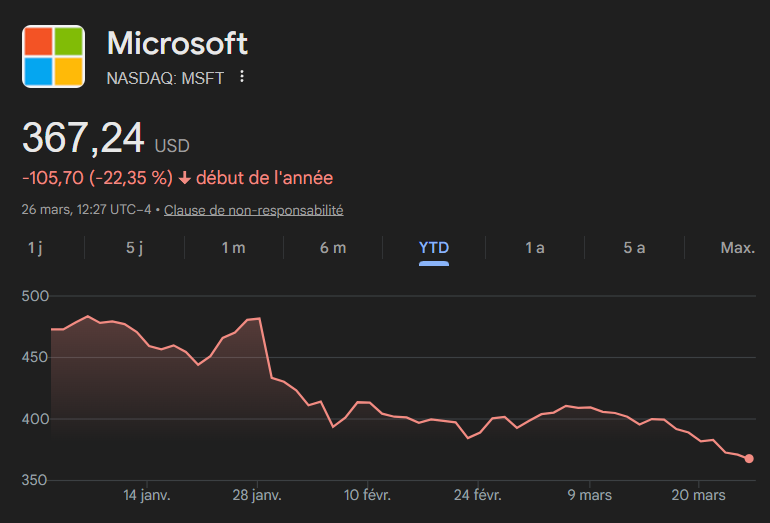Click the '24 févr.' x-axis date
The image size is (770, 523).
478,495
